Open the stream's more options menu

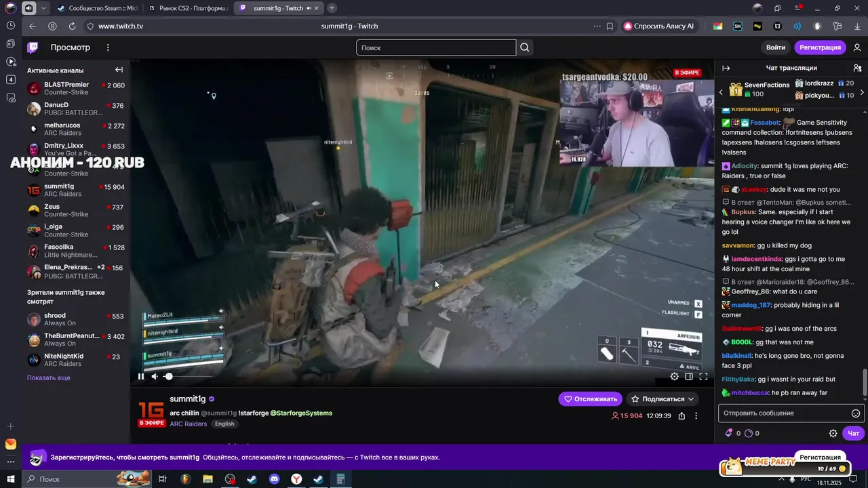click(x=696, y=415)
